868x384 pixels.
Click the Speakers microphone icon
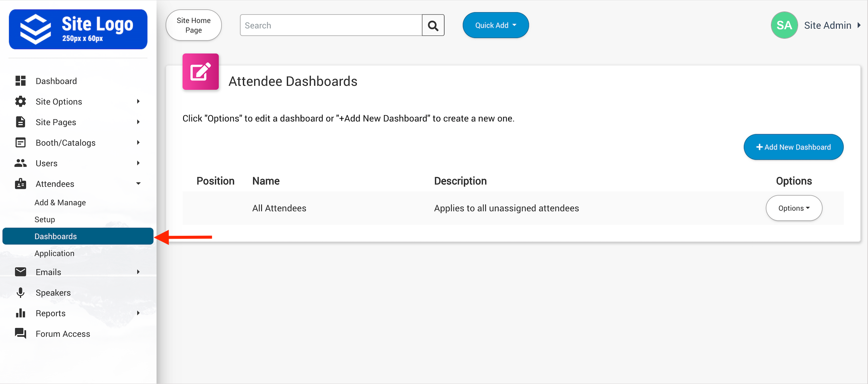click(x=20, y=292)
